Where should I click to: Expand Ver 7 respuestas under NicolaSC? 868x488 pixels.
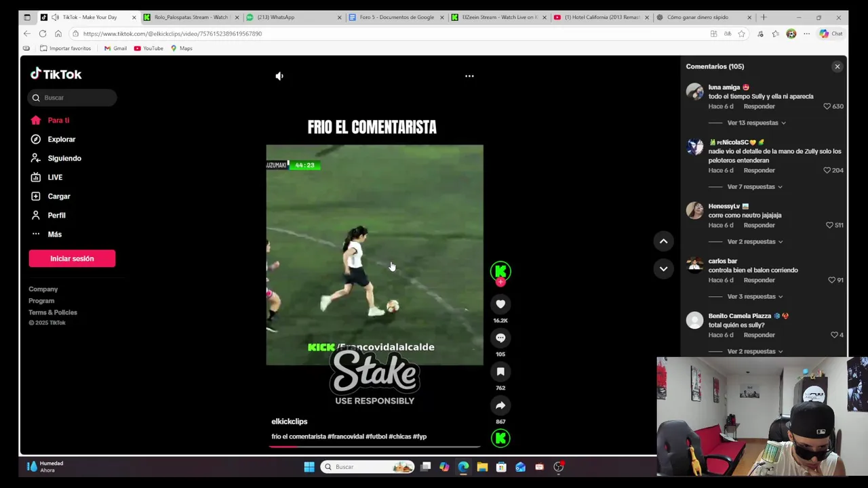(755, 186)
